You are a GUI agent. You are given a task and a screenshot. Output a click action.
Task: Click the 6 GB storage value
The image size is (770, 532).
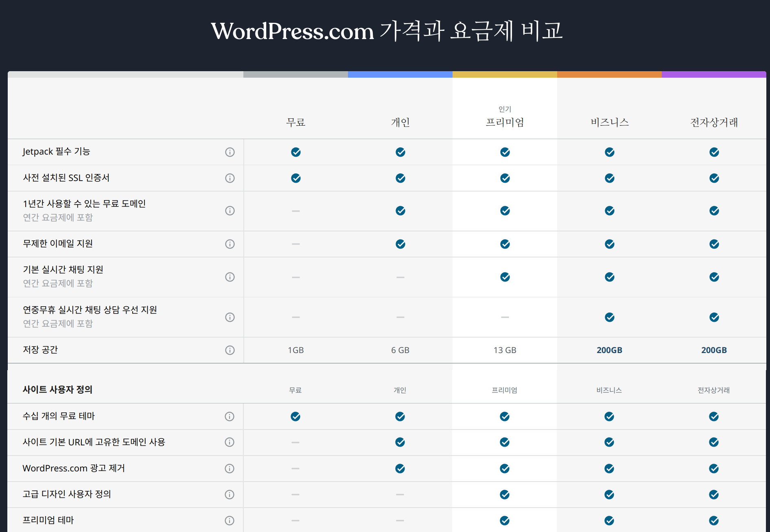click(400, 350)
